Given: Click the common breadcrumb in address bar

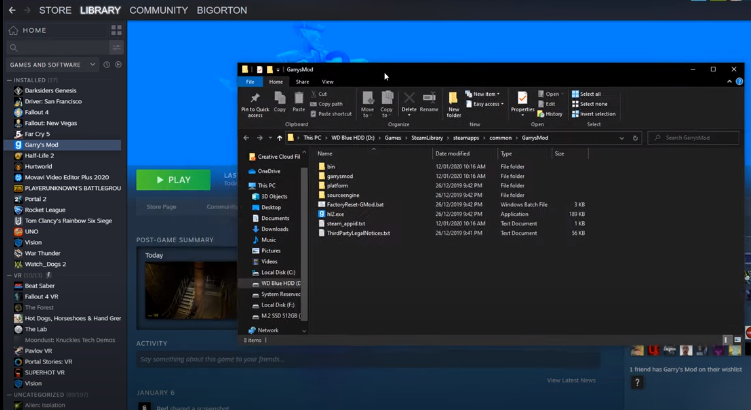Looking at the screenshot, I should pyautogui.click(x=501, y=138).
